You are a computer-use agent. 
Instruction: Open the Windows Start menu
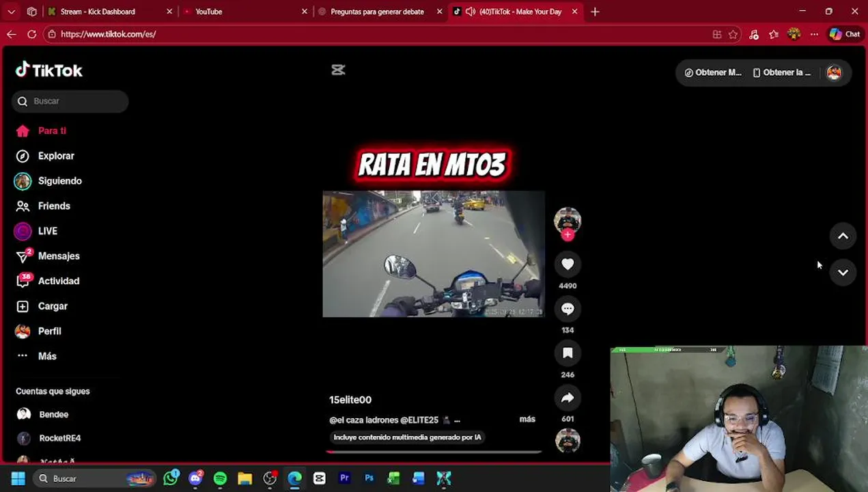click(18, 478)
